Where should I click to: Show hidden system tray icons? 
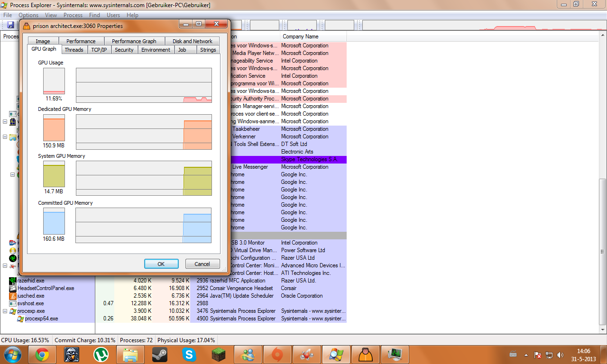point(526,355)
